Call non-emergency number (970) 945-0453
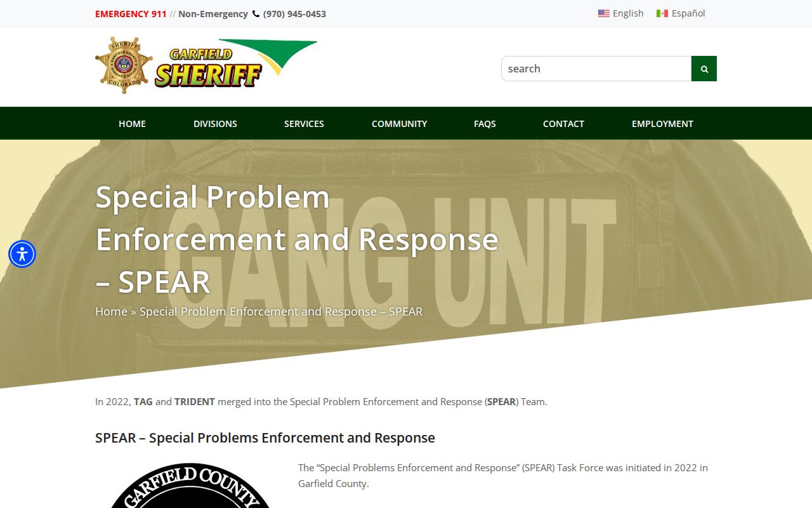This screenshot has width=812, height=508. click(294, 14)
